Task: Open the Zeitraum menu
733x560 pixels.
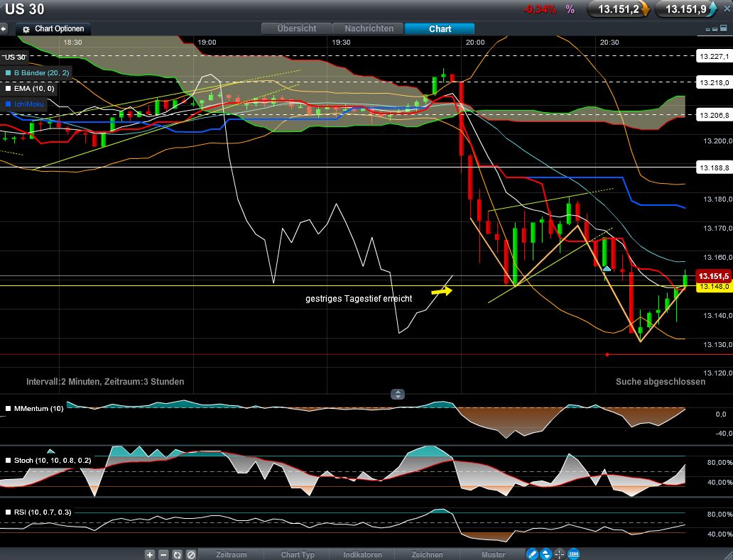Action: [x=232, y=554]
